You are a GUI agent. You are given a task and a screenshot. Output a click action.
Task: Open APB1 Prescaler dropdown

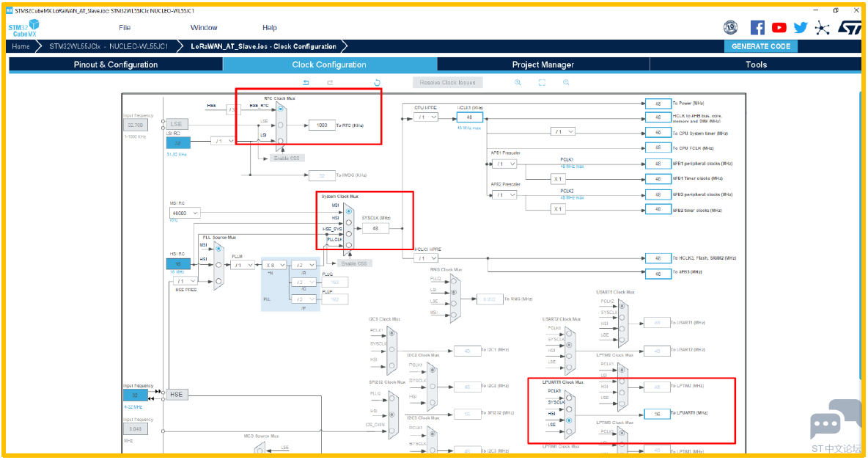coord(505,164)
